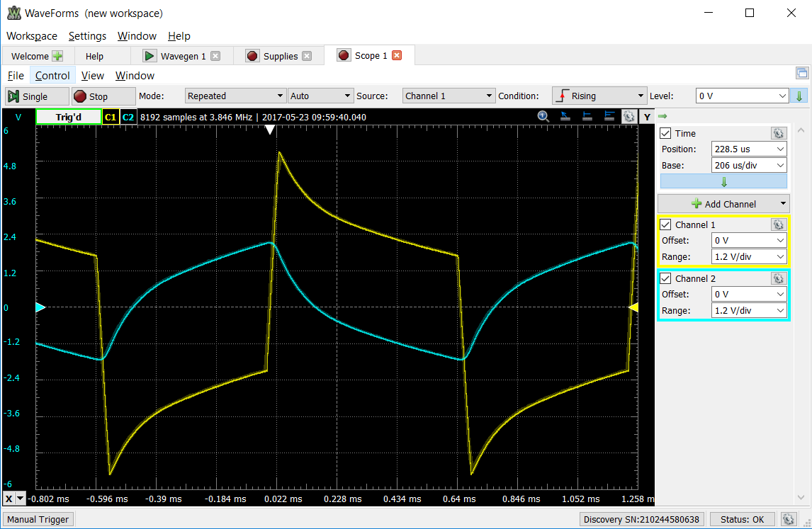Open Channel 1 settings gear

click(778, 224)
